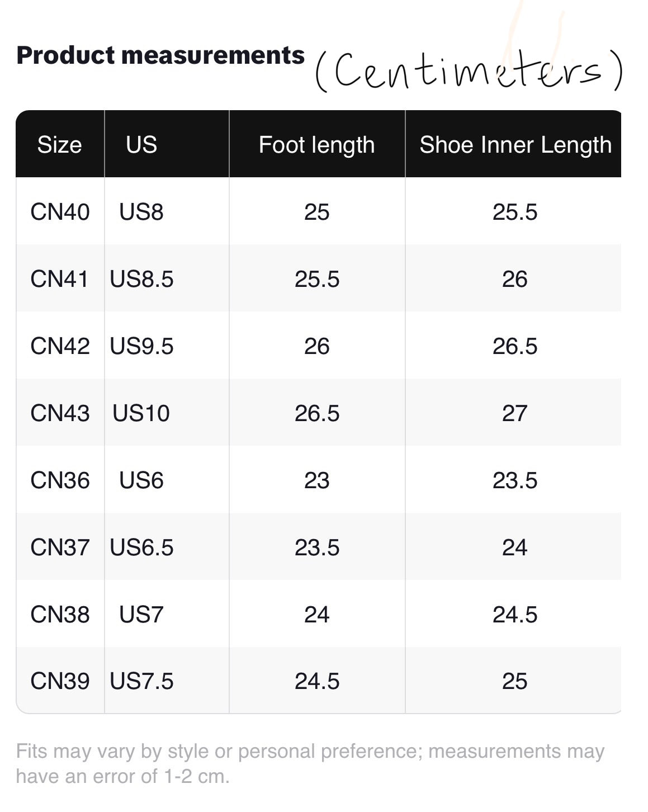Viewport: 648px width, 812px height.
Task: Click the Shoe Inner Length header
Action: (515, 145)
